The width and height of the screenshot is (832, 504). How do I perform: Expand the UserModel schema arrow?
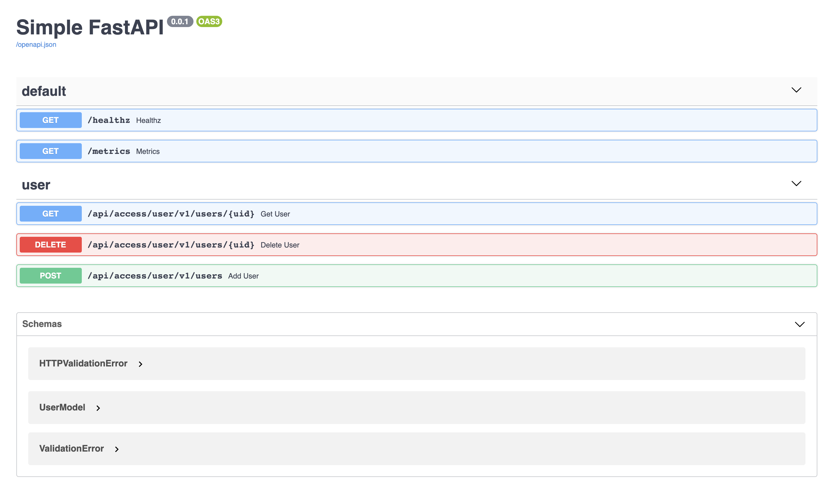pos(98,408)
